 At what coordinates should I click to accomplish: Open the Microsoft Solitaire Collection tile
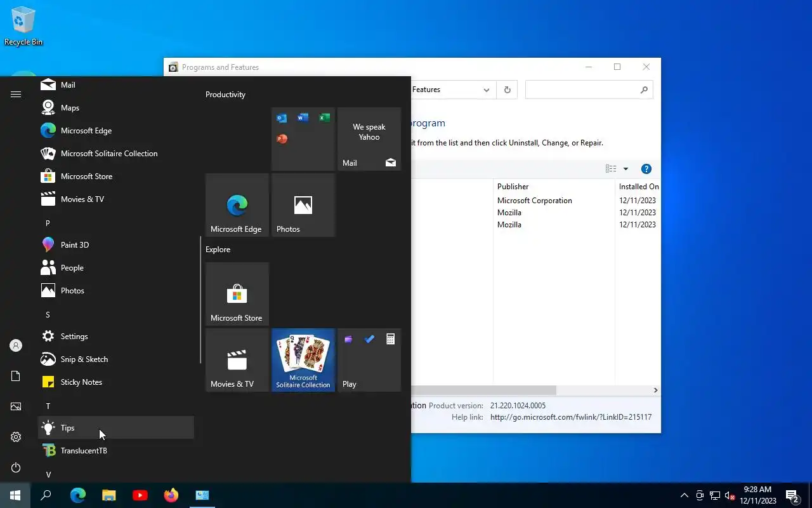(303, 360)
